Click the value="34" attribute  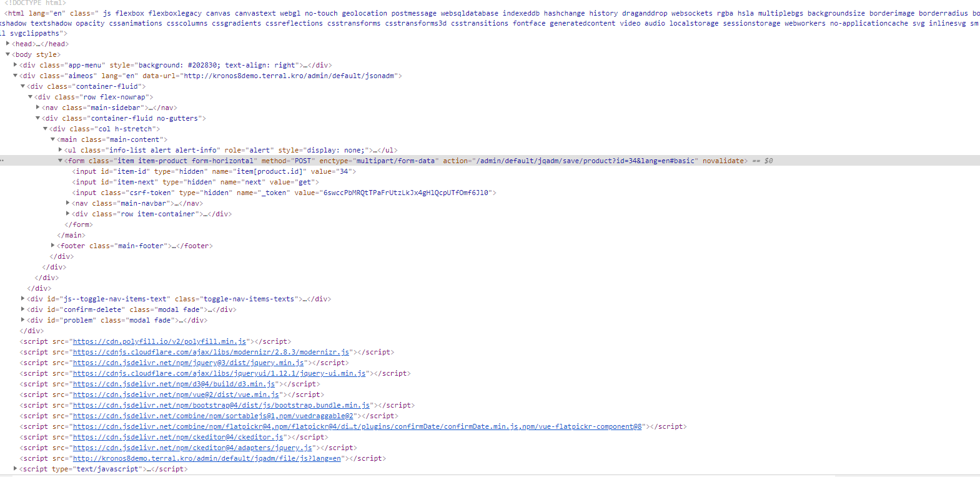pos(331,171)
